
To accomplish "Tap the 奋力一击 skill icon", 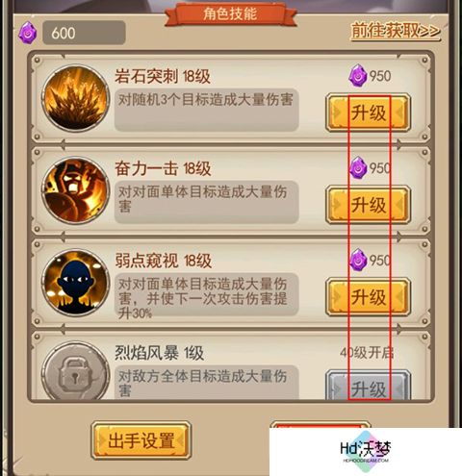I will tap(76, 190).
